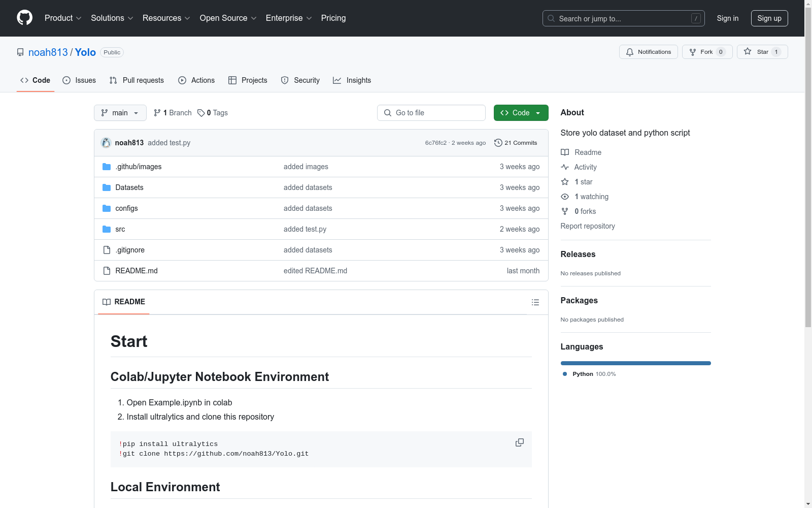The image size is (812, 508).
Task: Click the Sign in link
Action: [x=727, y=18]
